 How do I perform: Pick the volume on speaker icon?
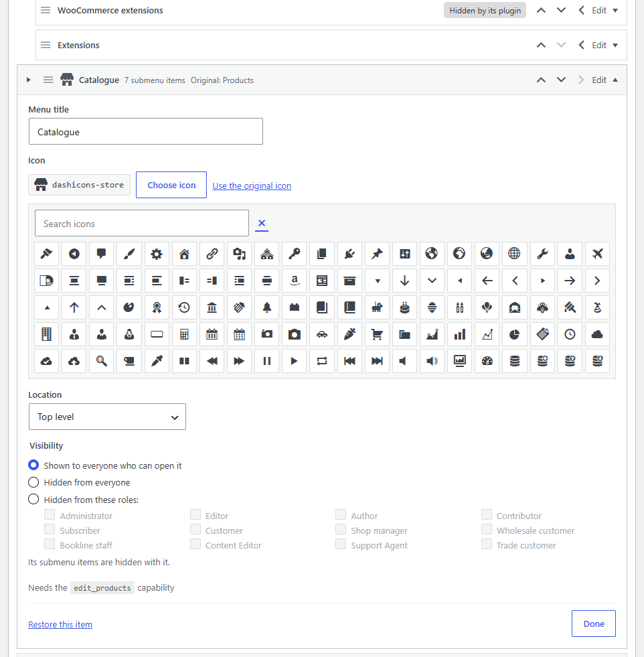click(x=432, y=361)
